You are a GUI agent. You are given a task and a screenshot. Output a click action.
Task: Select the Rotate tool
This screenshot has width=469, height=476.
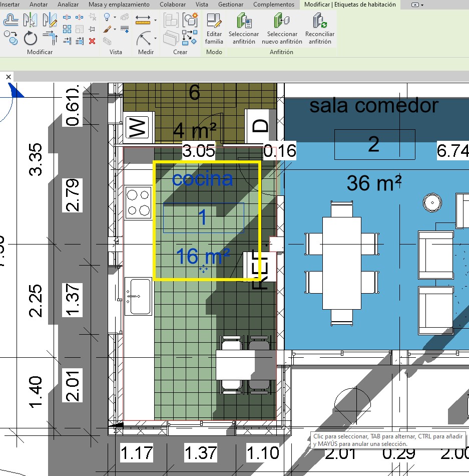(31, 38)
